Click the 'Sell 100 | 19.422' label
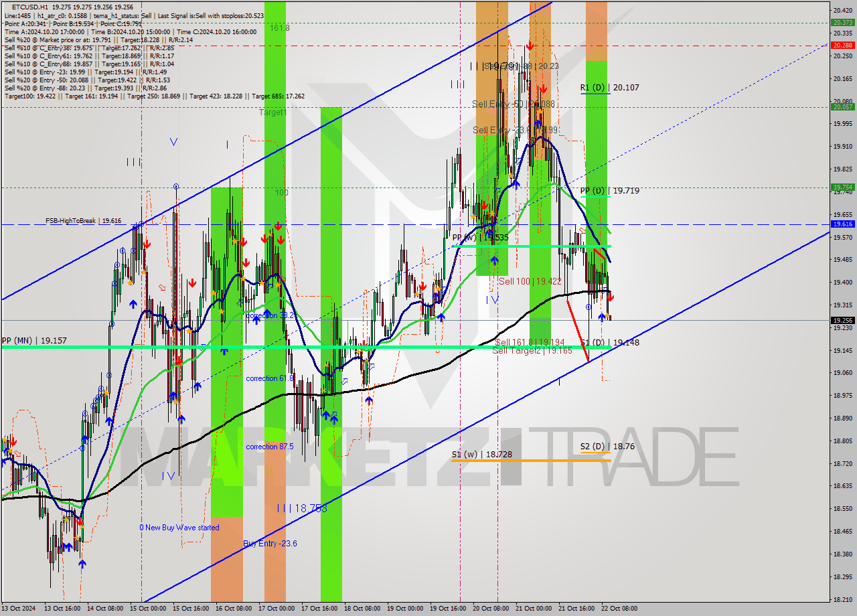 530,281
